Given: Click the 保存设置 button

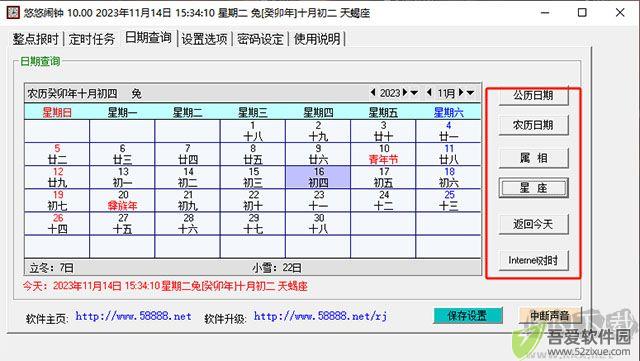Looking at the screenshot, I should [468, 315].
